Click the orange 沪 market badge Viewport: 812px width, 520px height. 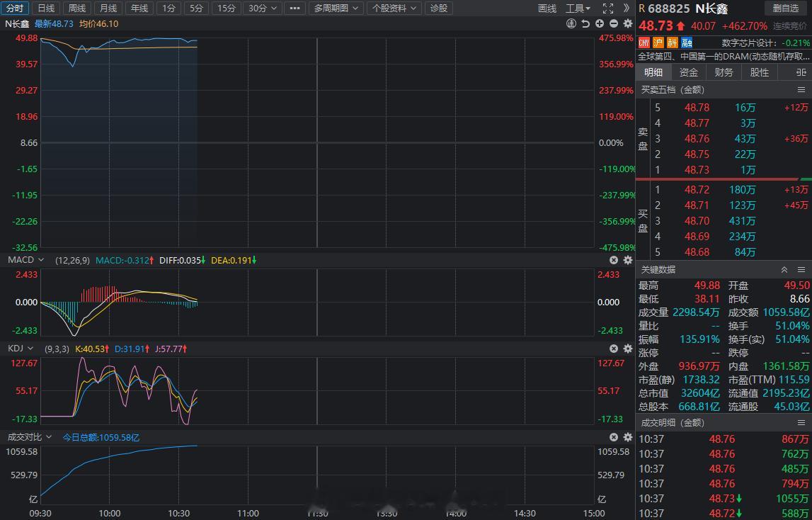point(658,43)
